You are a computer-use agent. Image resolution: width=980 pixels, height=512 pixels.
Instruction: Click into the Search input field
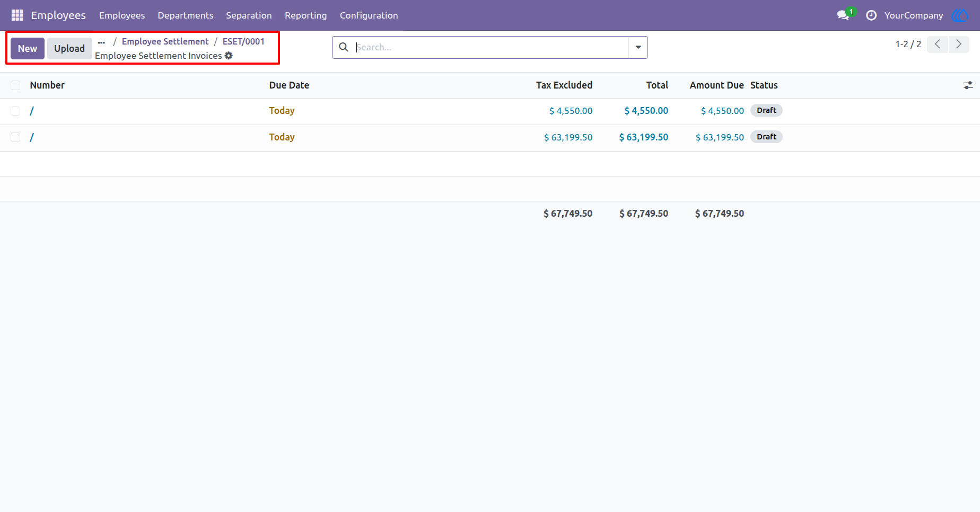491,47
